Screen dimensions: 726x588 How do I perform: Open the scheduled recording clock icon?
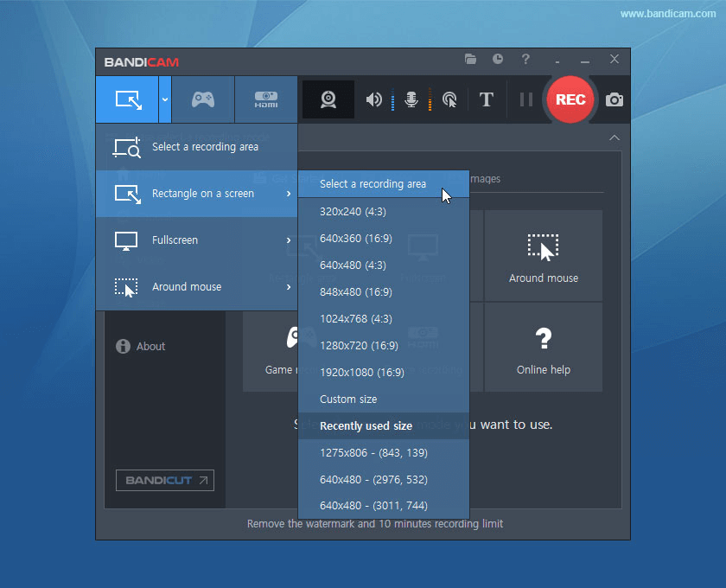click(498, 59)
